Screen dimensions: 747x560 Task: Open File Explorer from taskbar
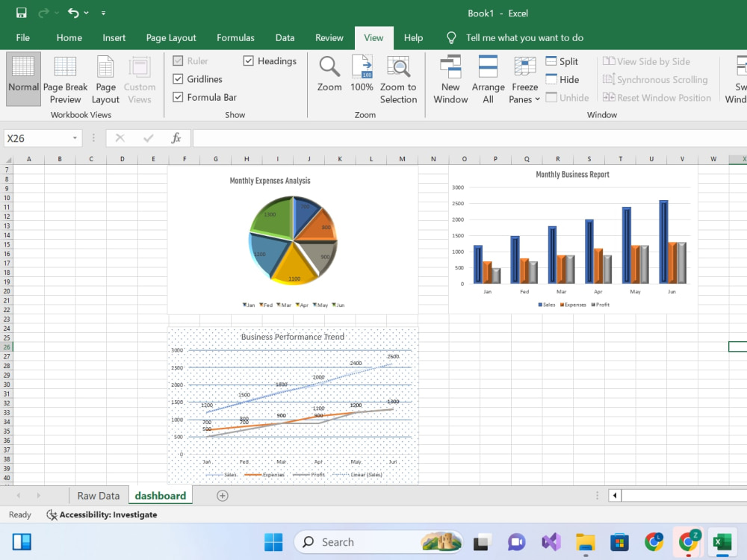pyautogui.click(x=586, y=542)
